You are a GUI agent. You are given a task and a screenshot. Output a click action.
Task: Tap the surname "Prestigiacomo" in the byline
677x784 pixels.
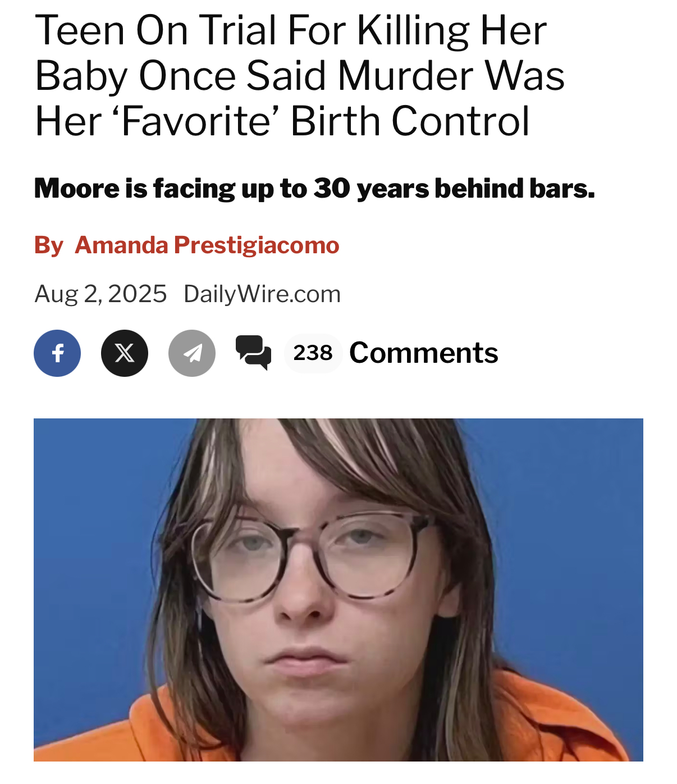pos(257,245)
